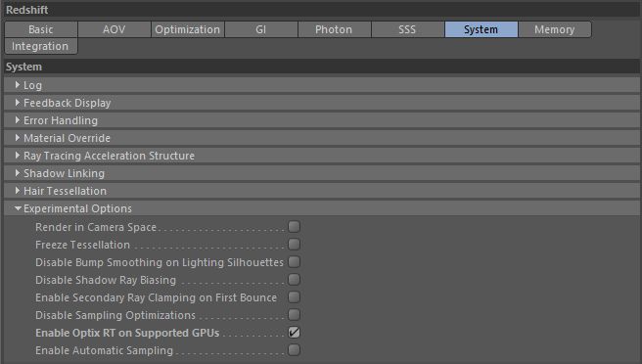Image resolution: width=642 pixels, height=364 pixels.
Task: Uncheck Enable Optix RT on Supported GPUs
Action: (x=294, y=332)
